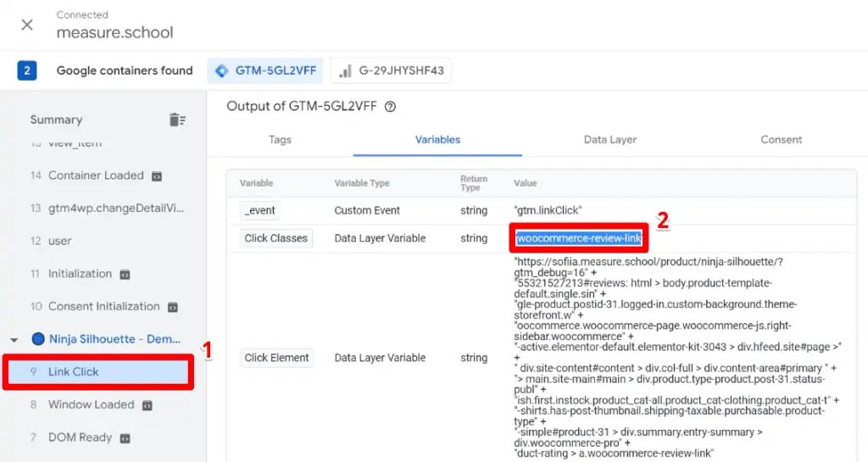Screen dimensions: 868x462
Task: Click the highlighted woocommerce-review-link value
Action: [x=578, y=238]
